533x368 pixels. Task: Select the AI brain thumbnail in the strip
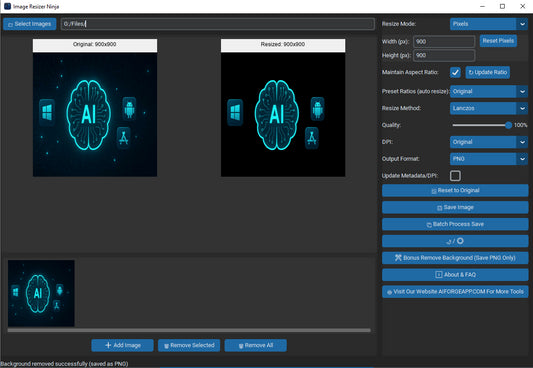tap(41, 293)
